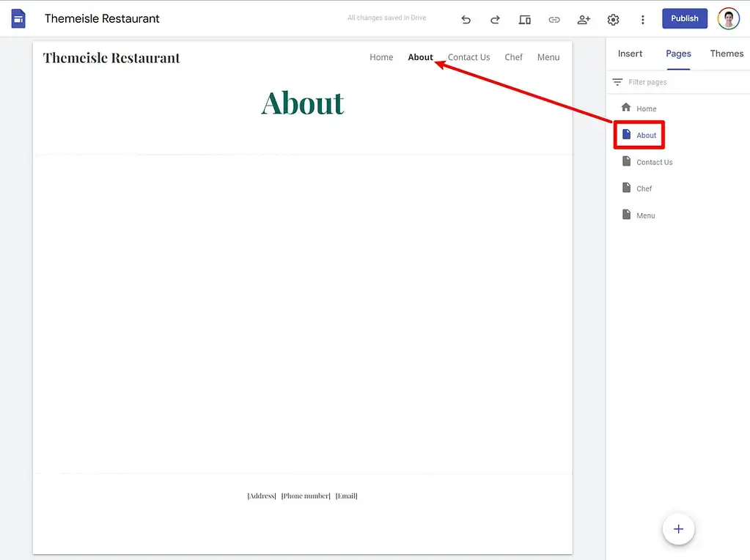Redo the last action
The height and width of the screenshot is (560, 750).
(x=495, y=20)
